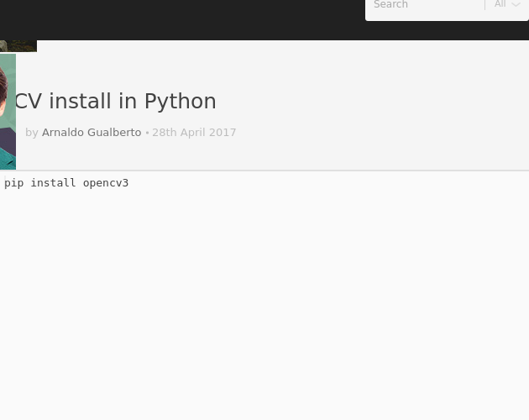Viewport: 529px width, 420px height.
Task: Click the 'by' label before author name
Action: click(x=32, y=133)
